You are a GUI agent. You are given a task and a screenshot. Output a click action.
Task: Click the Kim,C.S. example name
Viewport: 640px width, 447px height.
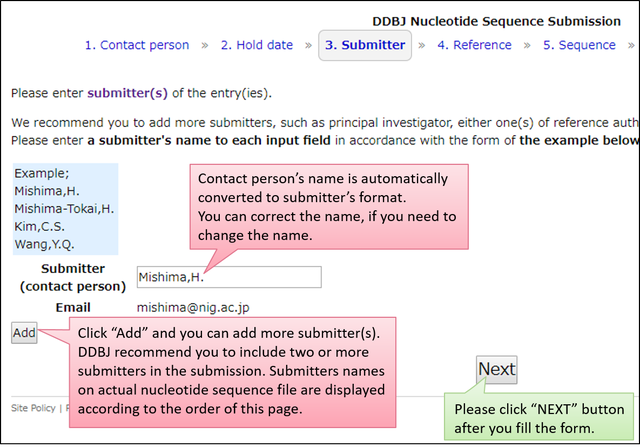click(40, 227)
